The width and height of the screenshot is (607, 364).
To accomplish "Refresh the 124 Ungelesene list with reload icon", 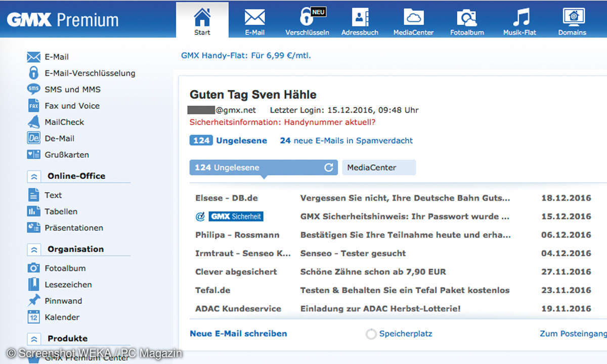I will coord(329,167).
